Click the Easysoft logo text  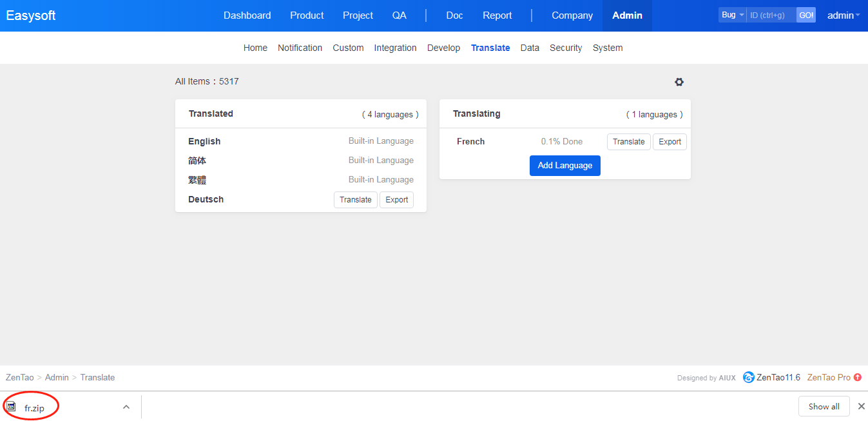coord(31,15)
